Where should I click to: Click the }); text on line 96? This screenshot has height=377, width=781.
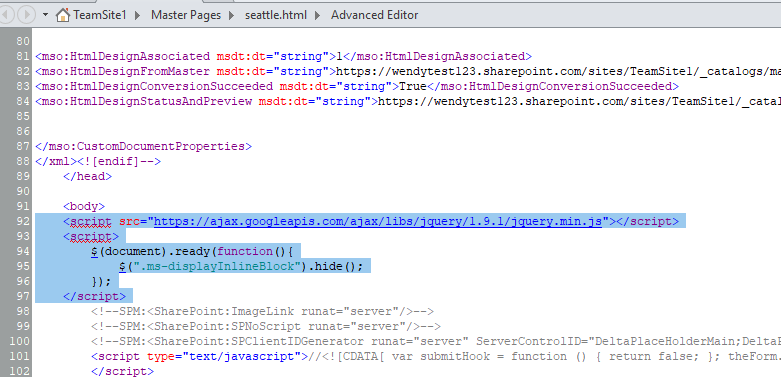click(x=101, y=281)
